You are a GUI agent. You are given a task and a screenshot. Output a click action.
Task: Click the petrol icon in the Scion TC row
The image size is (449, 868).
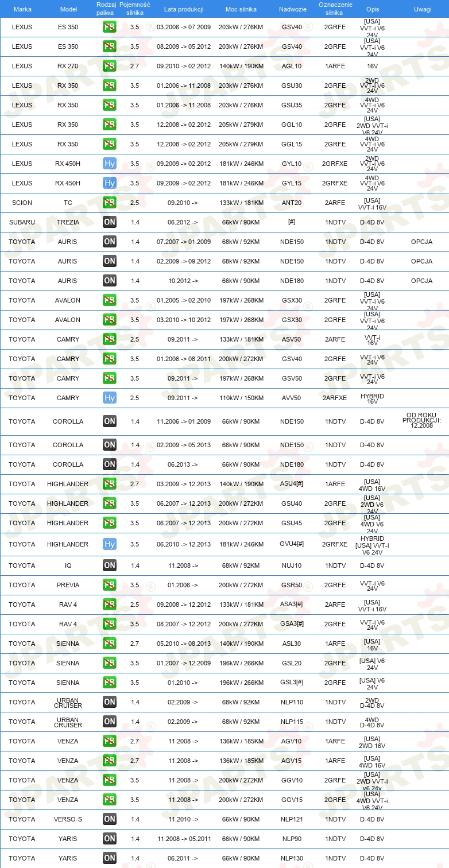click(x=110, y=203)
